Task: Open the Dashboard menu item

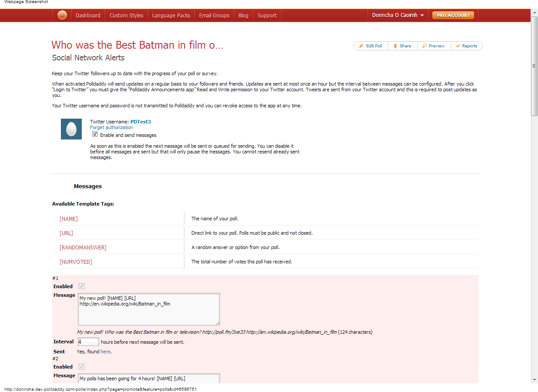Action: [88, 15]
